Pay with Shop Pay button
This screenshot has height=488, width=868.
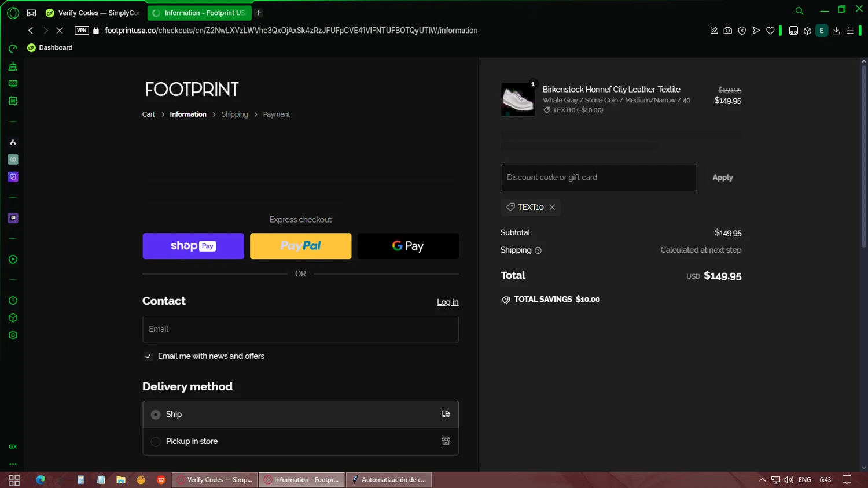point(193,246)
